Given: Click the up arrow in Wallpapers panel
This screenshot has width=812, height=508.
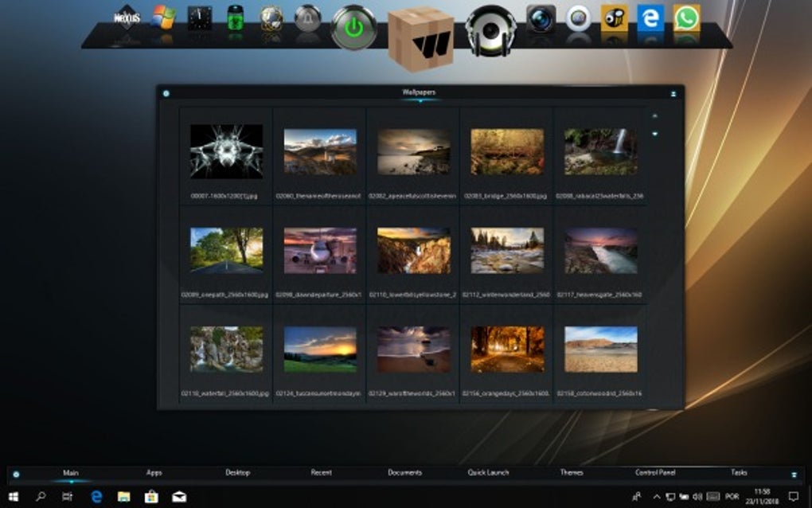Looking at the screenshot, I should click(x=654, y=116).
